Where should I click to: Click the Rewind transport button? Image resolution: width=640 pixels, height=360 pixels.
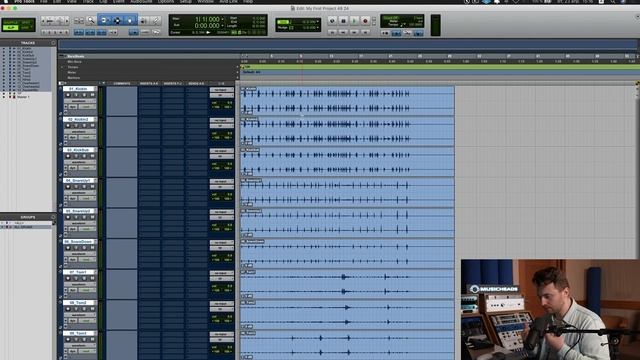coord(343,32)
